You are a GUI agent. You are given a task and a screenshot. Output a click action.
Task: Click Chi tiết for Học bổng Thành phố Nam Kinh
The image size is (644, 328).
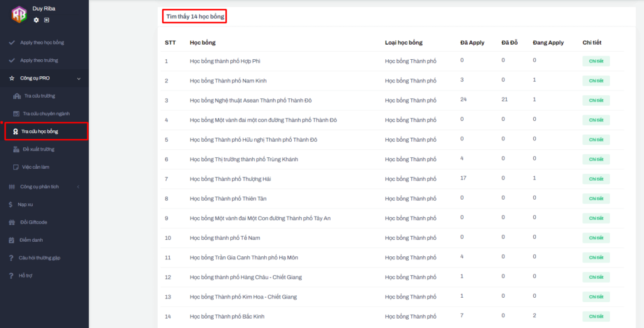coord(596,81)
